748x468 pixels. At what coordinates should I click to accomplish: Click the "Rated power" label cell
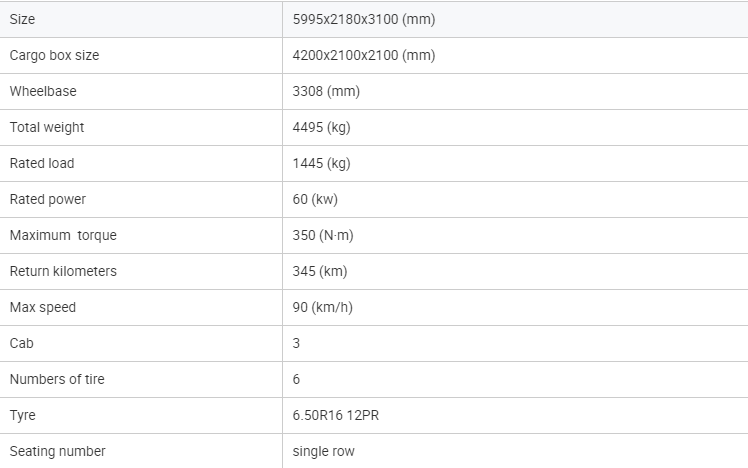click(x=46, y=199)
